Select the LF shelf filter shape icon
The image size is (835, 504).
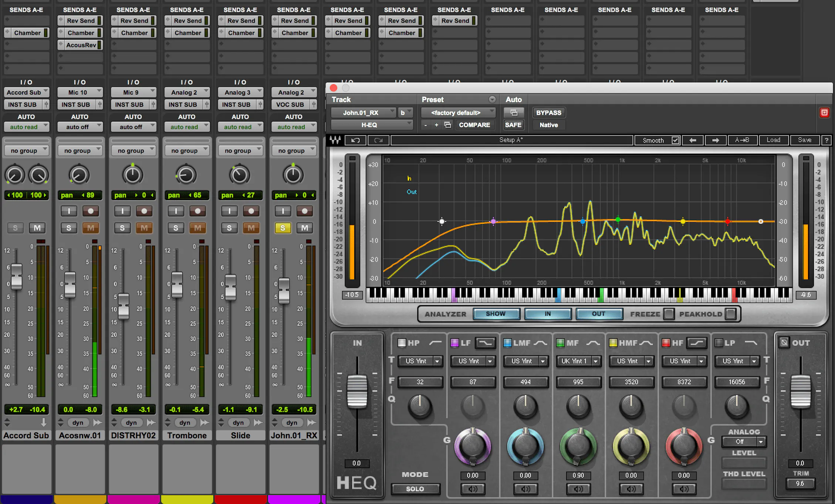pyautogui.click(x=486, y=343)
